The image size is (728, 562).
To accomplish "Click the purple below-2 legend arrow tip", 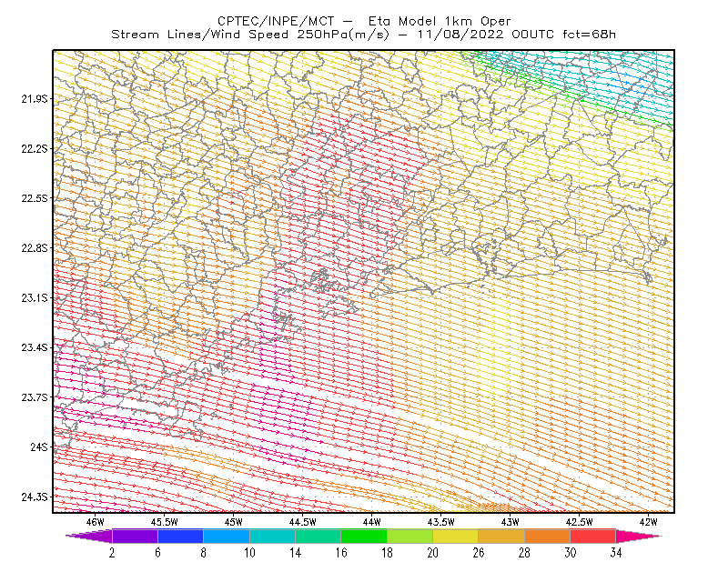I will coord(89,536).
